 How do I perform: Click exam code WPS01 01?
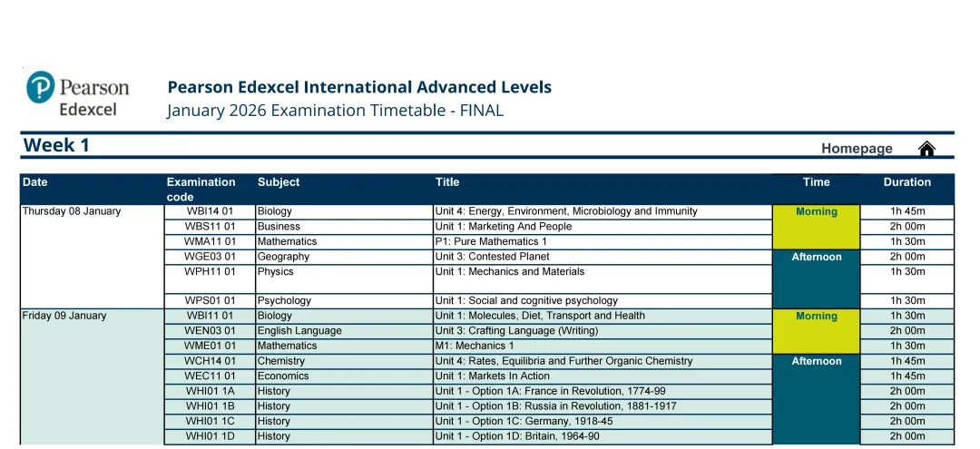pyautogui.click(x=210, y=301)
